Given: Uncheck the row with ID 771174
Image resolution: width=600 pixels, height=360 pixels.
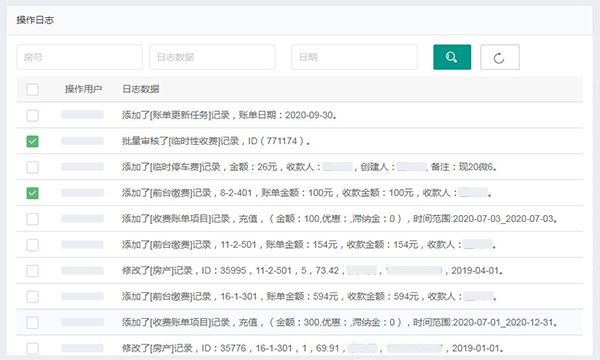Looking at the screenshot, I should (33, 141).
